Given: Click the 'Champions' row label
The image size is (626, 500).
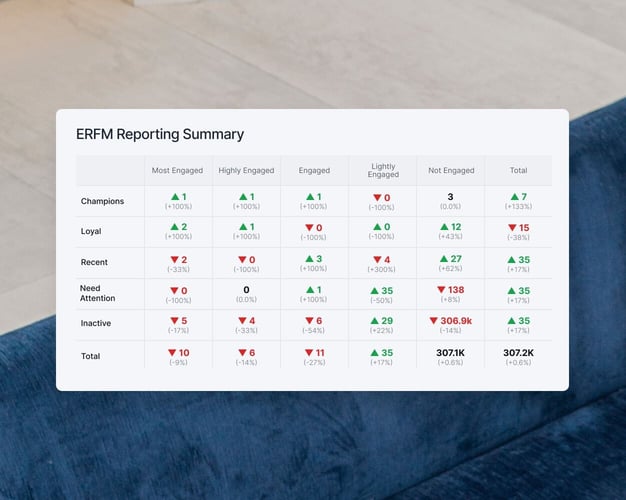Looking at the screenshot, I should coord(102,201).
